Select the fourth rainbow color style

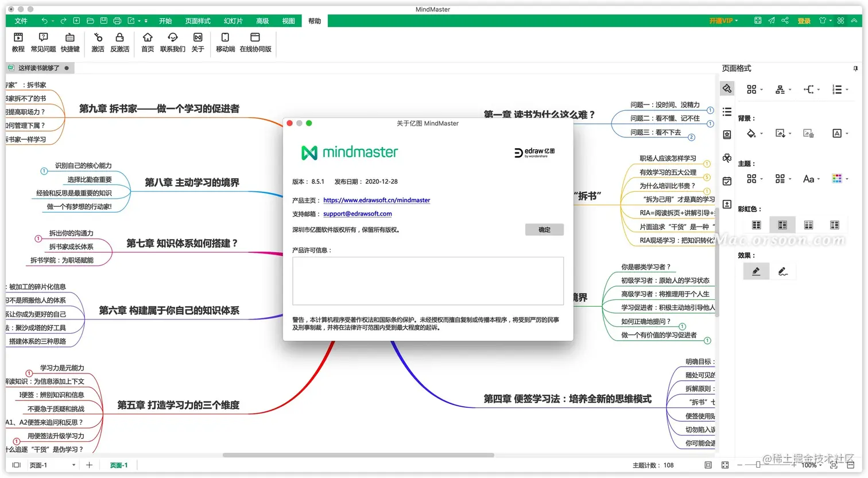pyautogui.click(x=835, y=225)
